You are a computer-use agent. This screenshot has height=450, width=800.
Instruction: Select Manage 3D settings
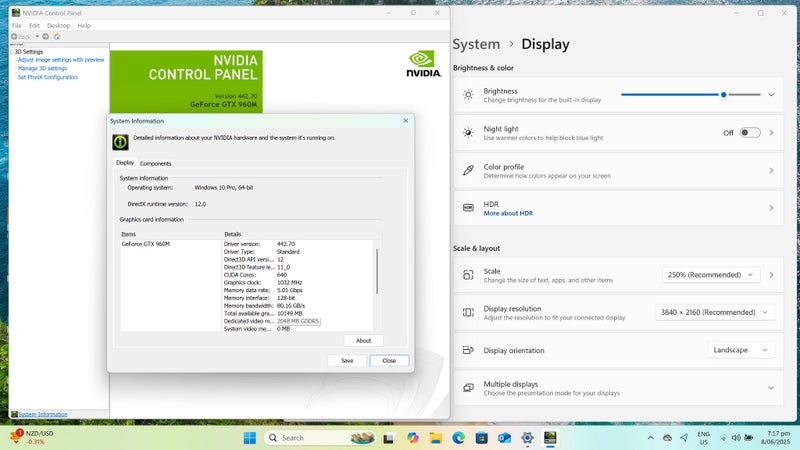(x=42, y=68)
